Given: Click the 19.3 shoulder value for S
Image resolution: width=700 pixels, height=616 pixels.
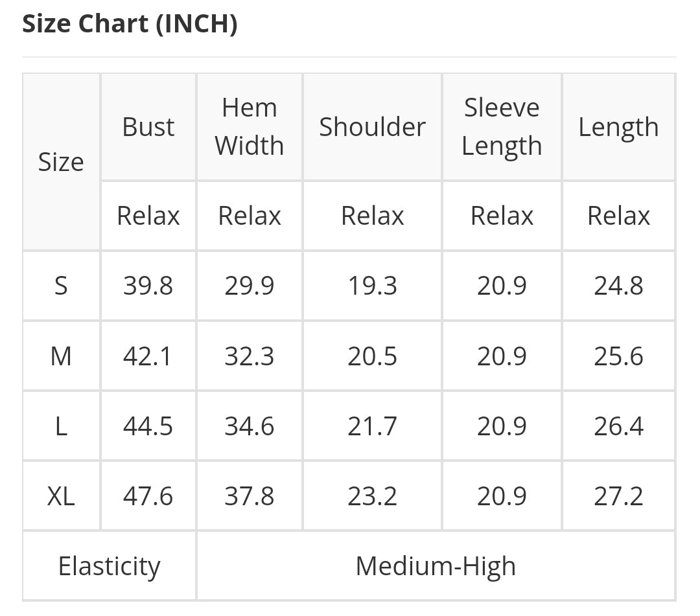Looking at the screenshot, I should pyautogui.click(x=372, y=286).
